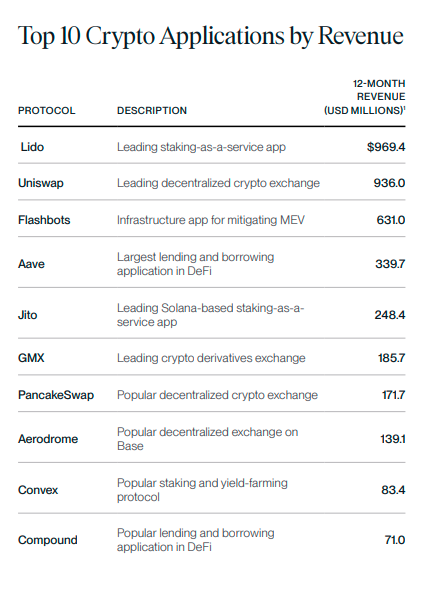Click the 12-MONTH REVENUE column header
This screenshot has height=593, width=433.
pos(365,97)
